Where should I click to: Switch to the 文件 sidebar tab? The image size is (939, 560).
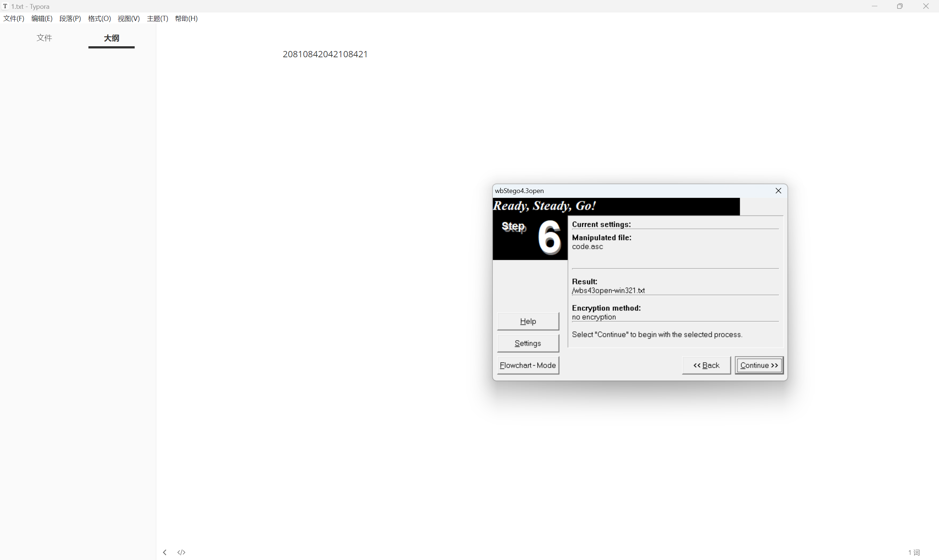pyautogui.click(x=44, y=38)
